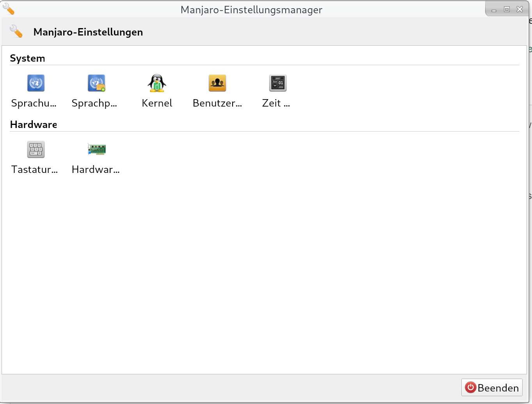The width and height of the screenshot is (532, 404).
Task: Open the Tastatur keyboard icon
Action: (36, 149)
